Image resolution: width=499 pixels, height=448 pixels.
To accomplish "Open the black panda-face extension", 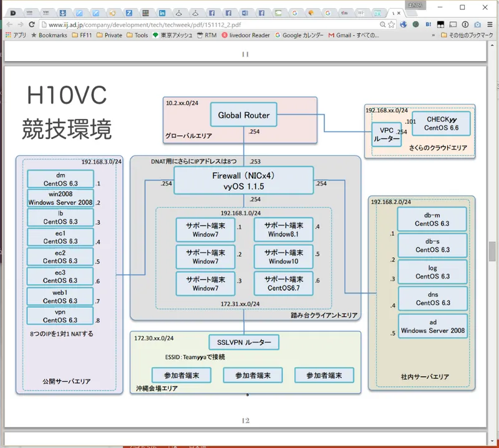I will point(440,24).
